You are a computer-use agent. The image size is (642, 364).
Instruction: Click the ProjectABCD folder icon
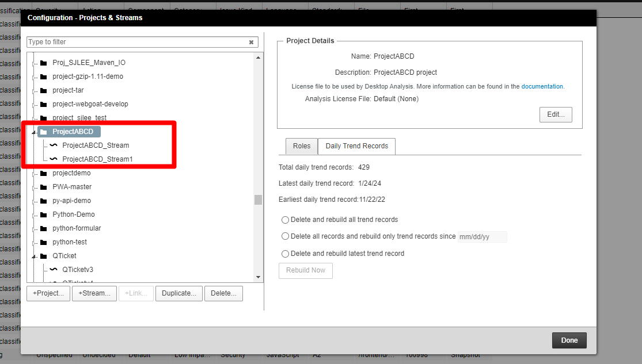point(44,131)
